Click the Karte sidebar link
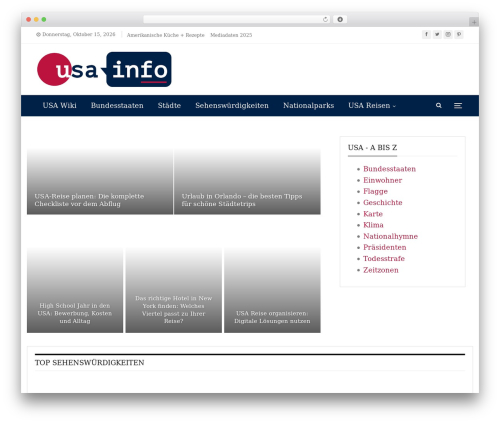The height and width of the screenshot is (423, 500). [373, 214]
